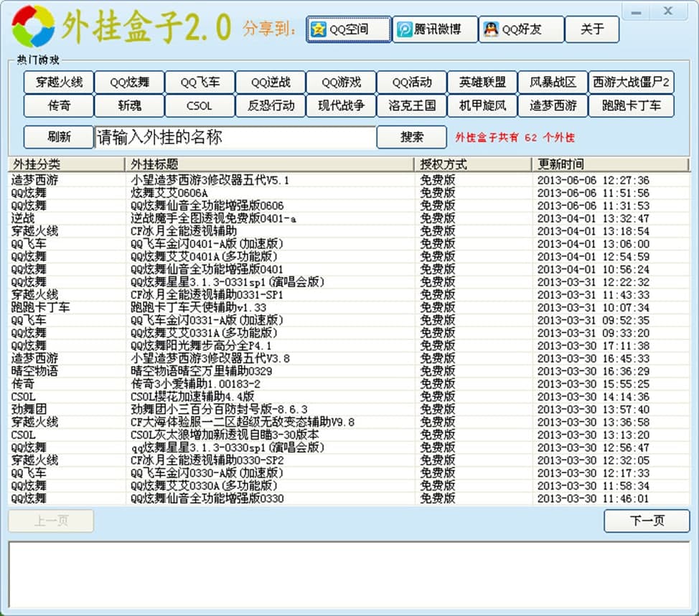
Task: Select row QQ飞车金闪0331-A版(加速版)
Action: (x=349, y=321)
